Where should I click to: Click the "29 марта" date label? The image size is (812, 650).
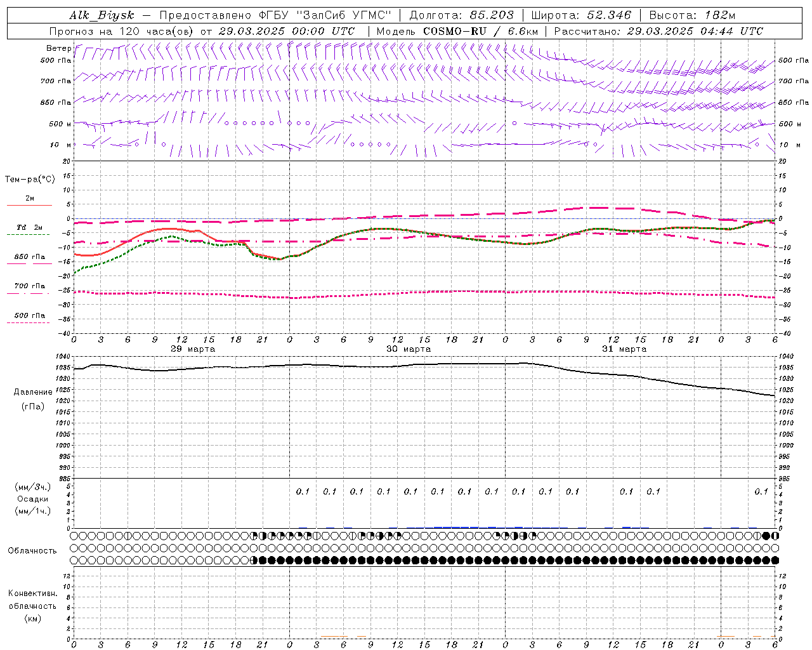[193, 349]
